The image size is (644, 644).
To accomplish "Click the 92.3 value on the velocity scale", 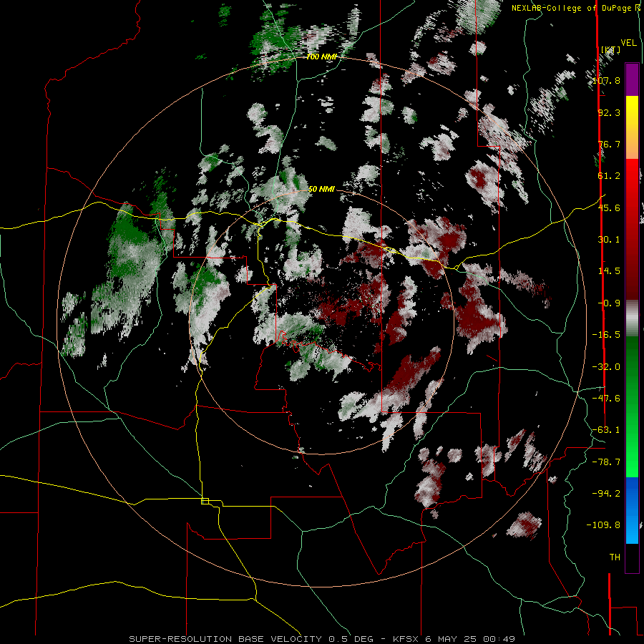I will pyautogui.click(x=609, y=112).
